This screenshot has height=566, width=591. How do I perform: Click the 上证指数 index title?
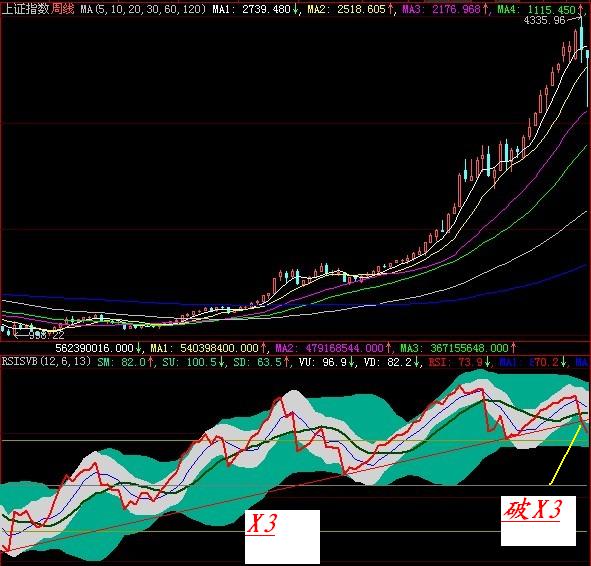(26, 9)
